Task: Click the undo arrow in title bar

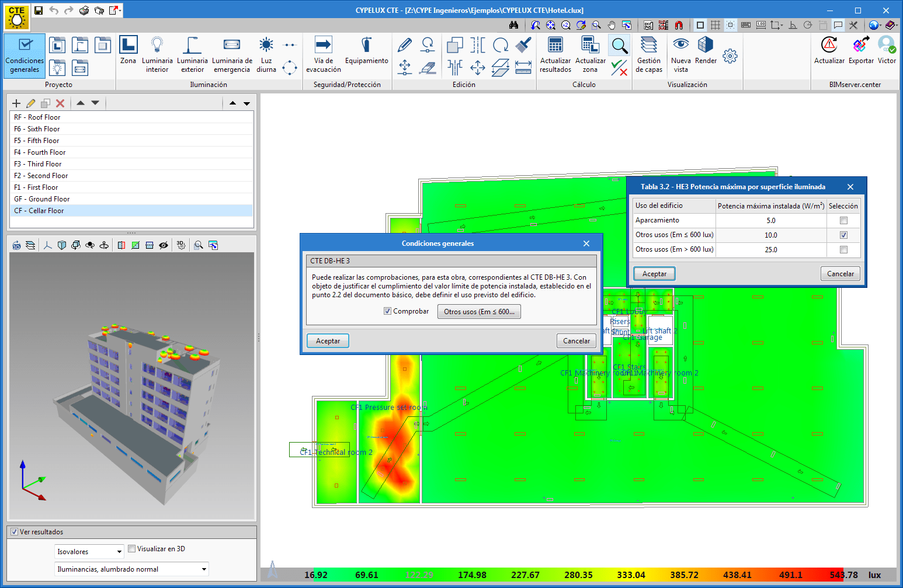Action: click(x=54, y=10)
